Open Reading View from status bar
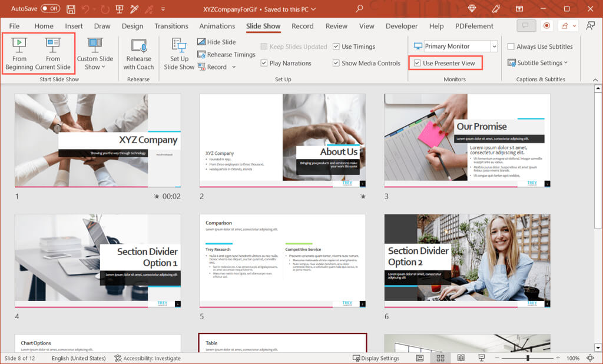 point(460,358)
